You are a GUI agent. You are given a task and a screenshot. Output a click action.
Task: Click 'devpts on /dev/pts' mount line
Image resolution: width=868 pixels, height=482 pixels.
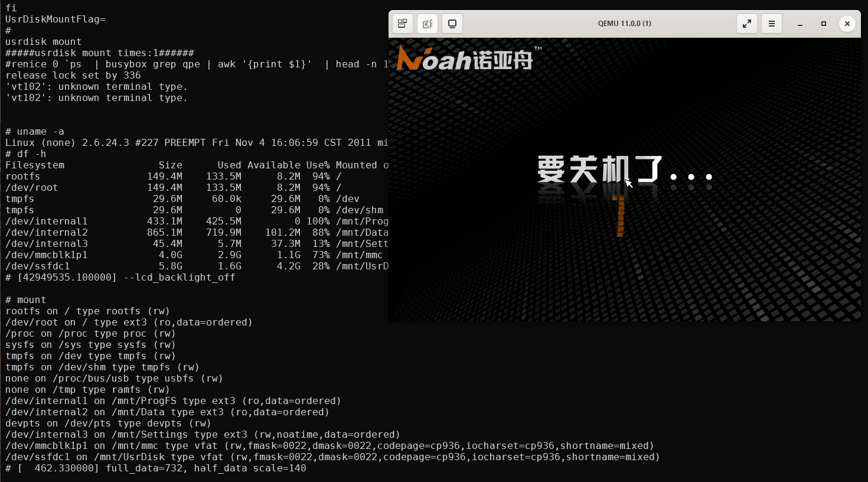108,424
